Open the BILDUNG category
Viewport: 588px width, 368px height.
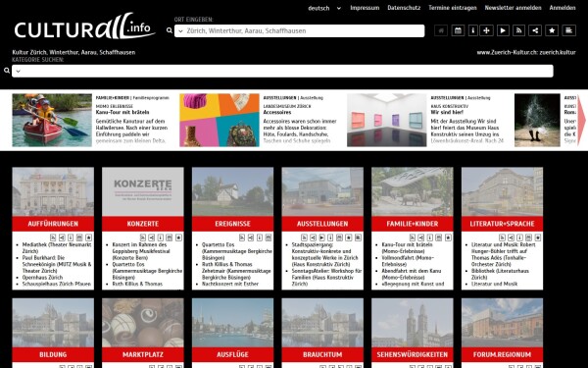click(53, 354)
